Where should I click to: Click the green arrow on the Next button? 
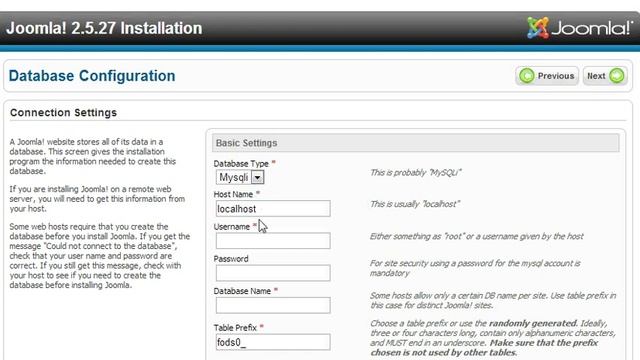(617, 76)
